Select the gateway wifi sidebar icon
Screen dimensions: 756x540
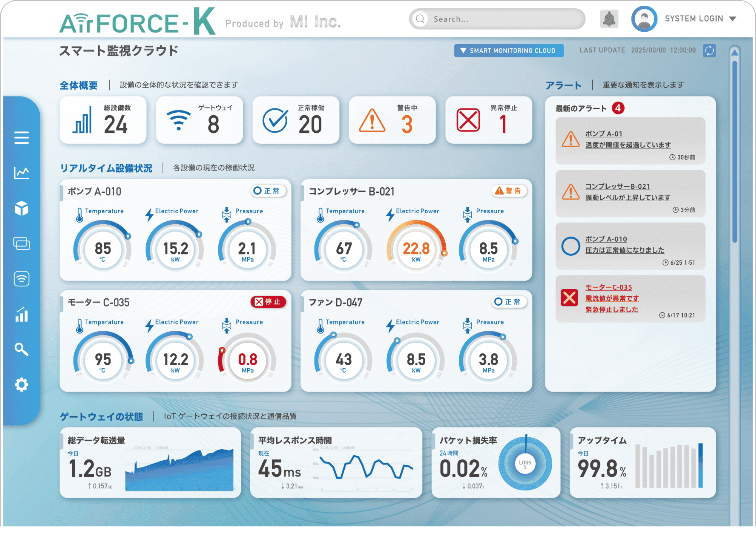pyautogui.click(x=22, y=279)
